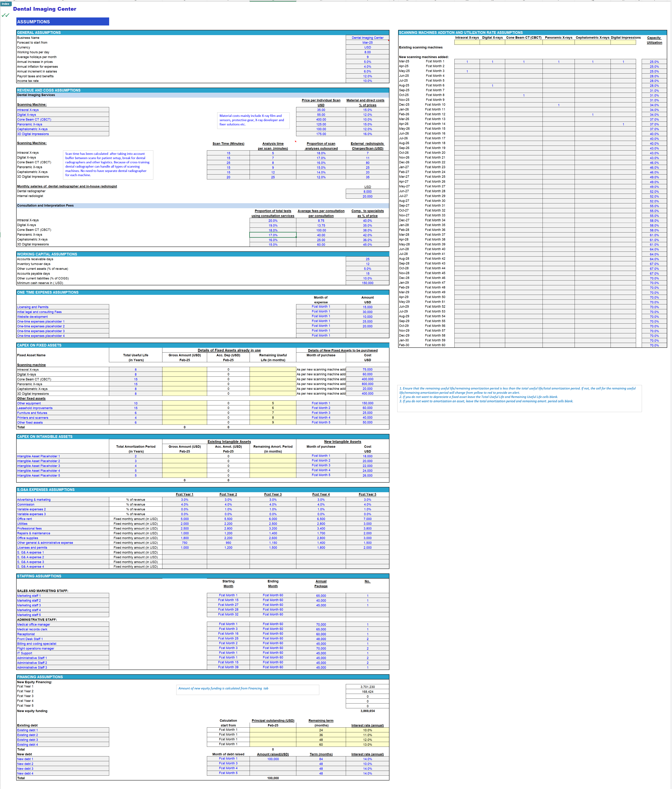Select the blue ASSUMPTIONS banner
672x789 pixels.
pyautogui.click(x=63, y=22)
